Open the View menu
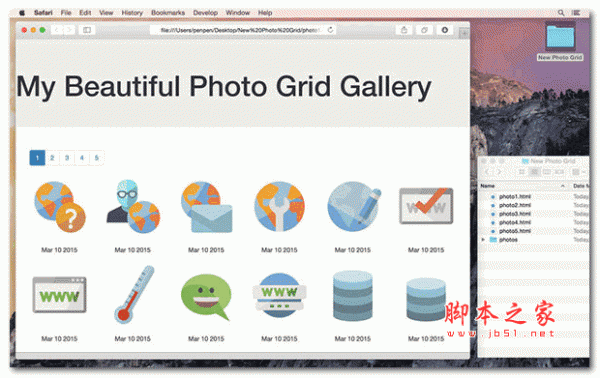600x378 pixels. pos(106,13)
